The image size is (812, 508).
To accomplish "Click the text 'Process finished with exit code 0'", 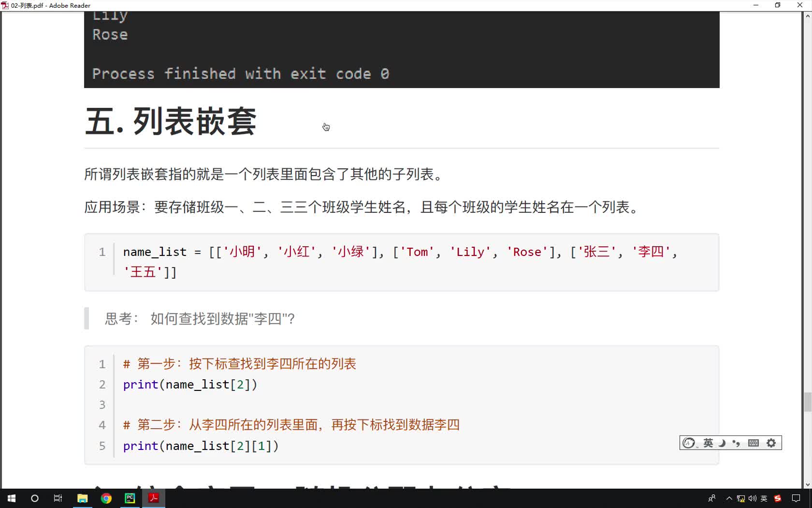I will 241,74.
